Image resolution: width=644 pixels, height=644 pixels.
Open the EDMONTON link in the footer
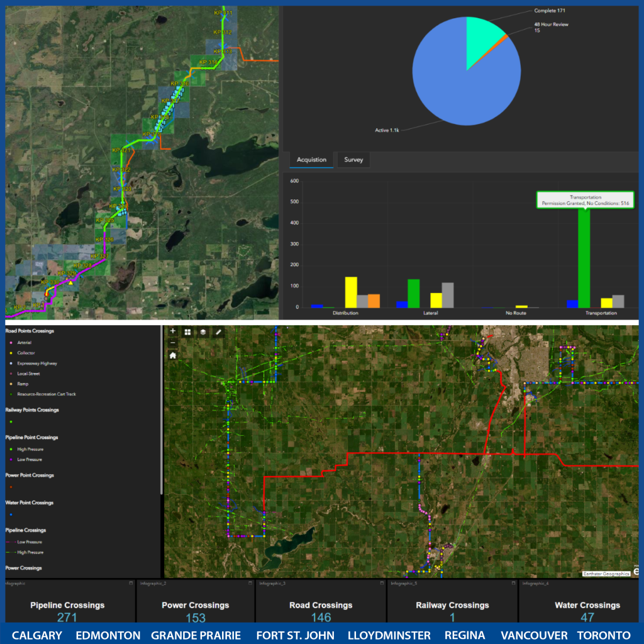108,635
